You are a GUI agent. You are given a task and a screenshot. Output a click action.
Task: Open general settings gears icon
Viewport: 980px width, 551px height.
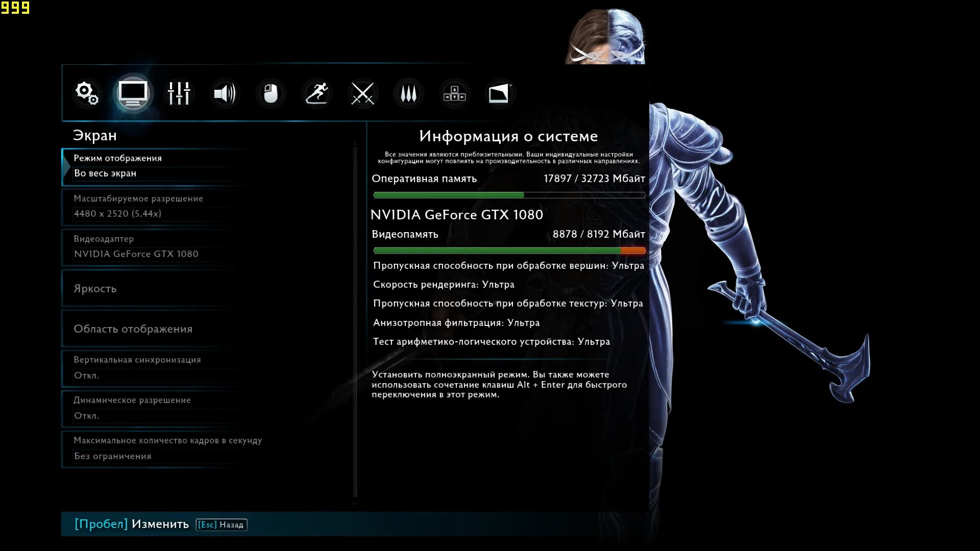click(x=87, y=93)
